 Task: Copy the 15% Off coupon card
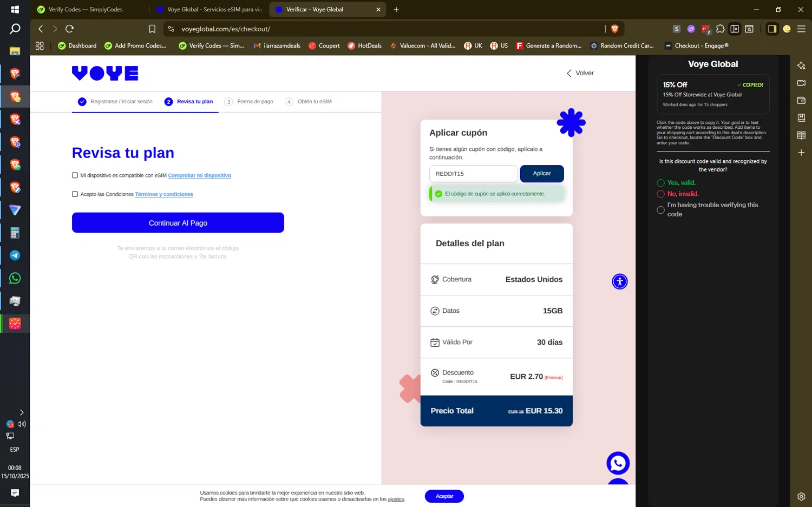pos(713,94)
